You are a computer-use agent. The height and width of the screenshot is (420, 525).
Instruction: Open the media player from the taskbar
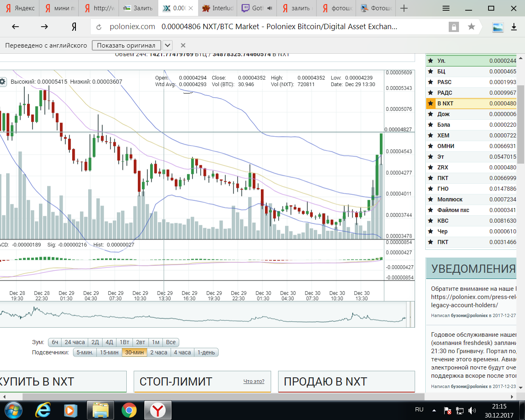(x=71, y=410)
